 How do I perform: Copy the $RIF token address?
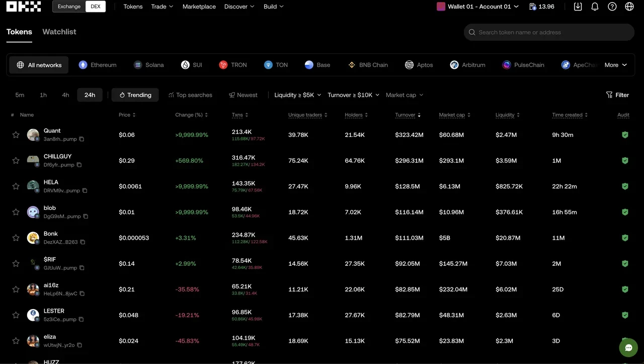point(82,268)
